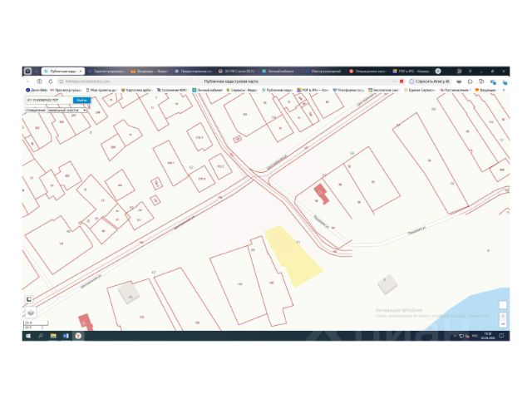Expand the bookmarks overflow chevron
This screenshot has height=399, width=532.
point(504,91)
